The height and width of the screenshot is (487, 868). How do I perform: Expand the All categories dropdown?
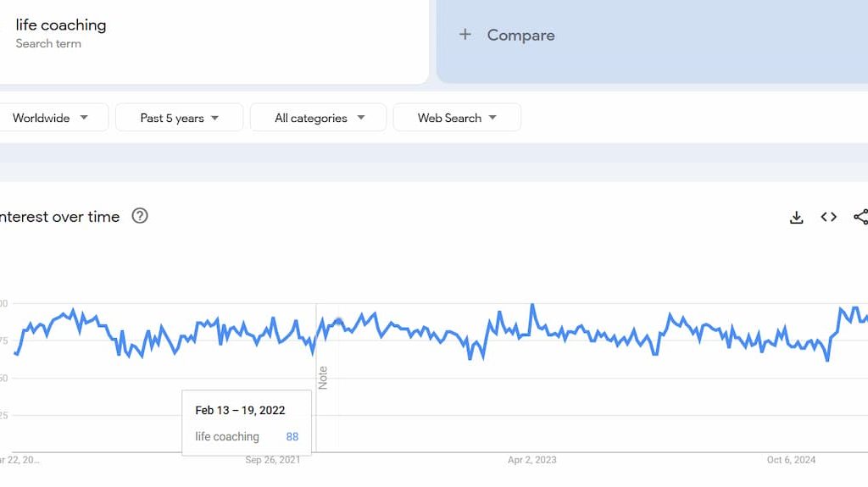click(319, 118)
